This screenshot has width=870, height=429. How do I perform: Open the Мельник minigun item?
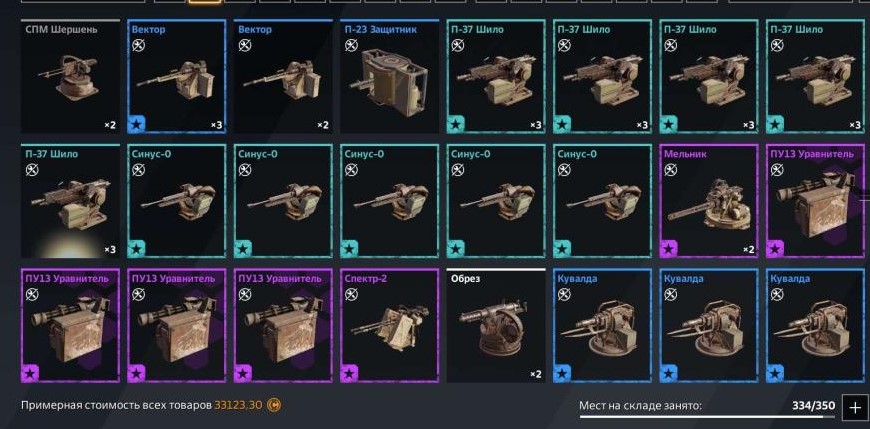[x=709, y=201]
